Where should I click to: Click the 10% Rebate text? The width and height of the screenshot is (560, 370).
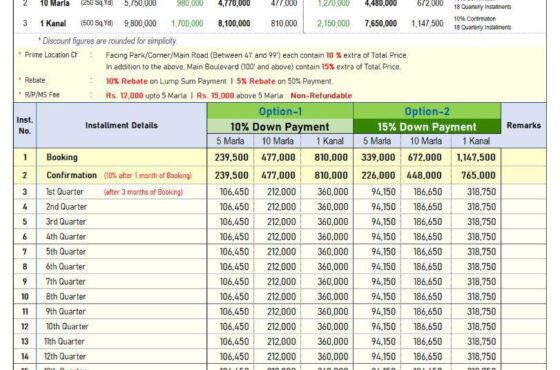(x=126, y=81)
